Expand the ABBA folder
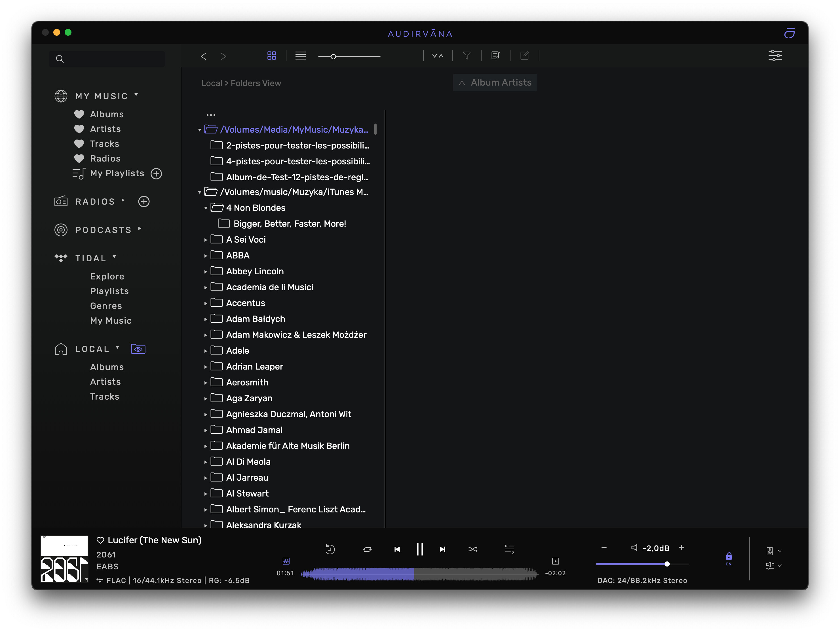The width and height of the screenshot is (840, 632). point(206,256)
